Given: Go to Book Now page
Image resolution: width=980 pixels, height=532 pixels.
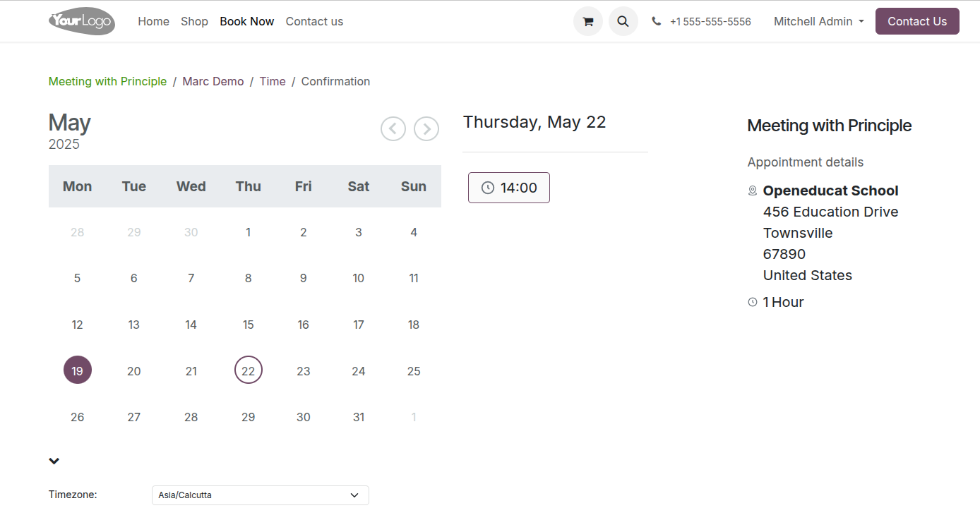Looking at the screenshot, I should pos(247,21).
